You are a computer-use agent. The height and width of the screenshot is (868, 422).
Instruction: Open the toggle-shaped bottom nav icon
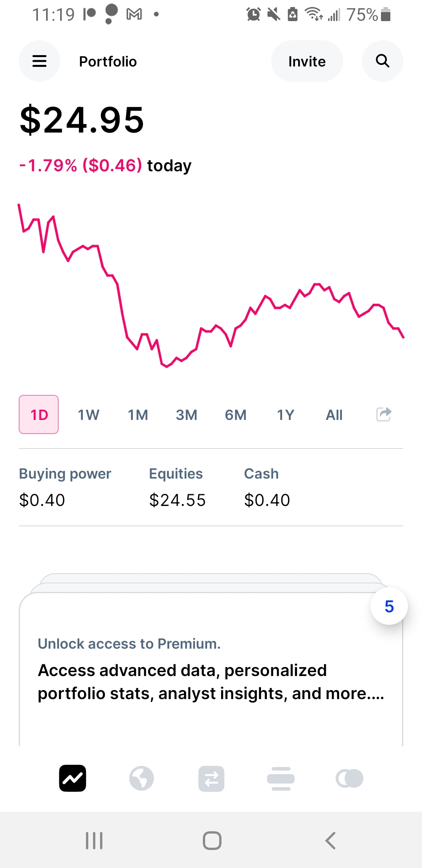click(x=349, y=778)
